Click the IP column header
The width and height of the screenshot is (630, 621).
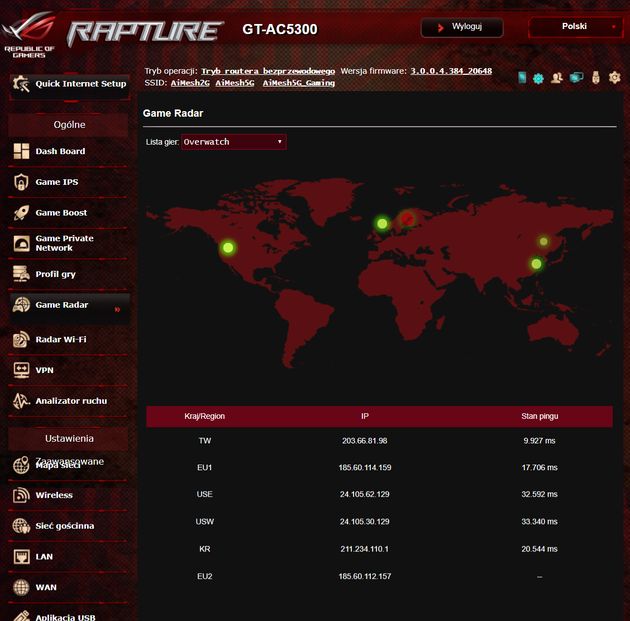point(364,416)
